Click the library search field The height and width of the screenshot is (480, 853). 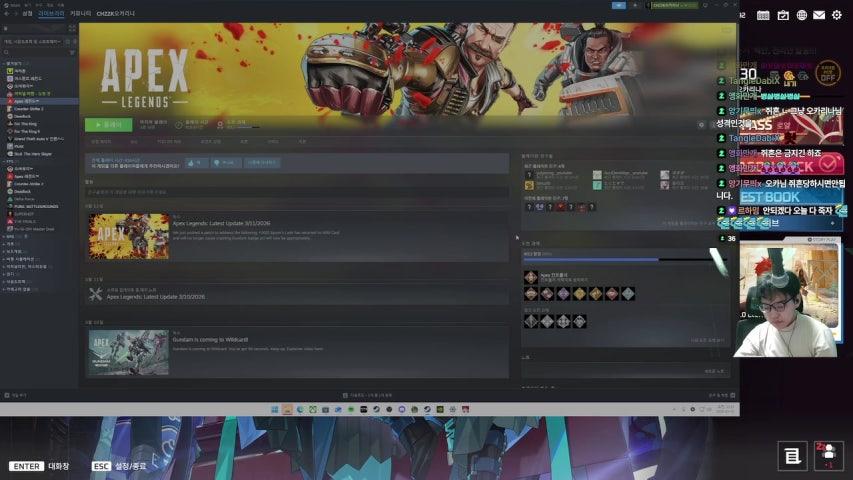[35, 52]
